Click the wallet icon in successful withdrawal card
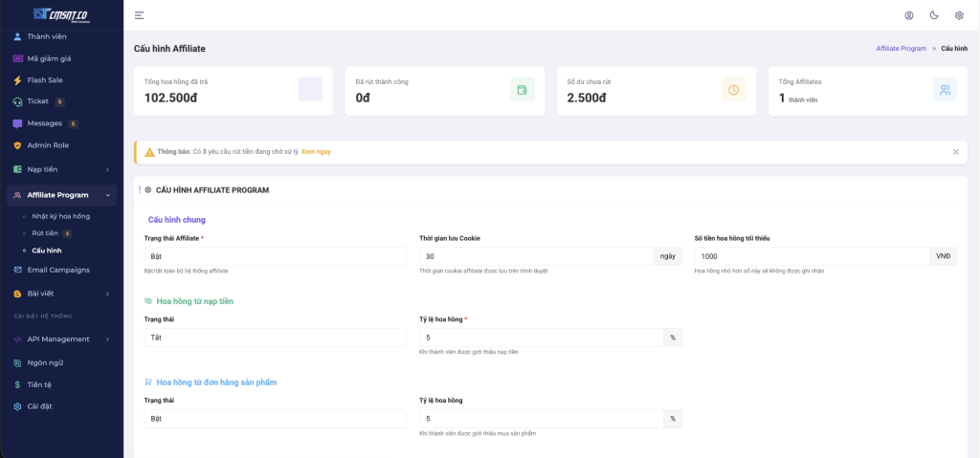Viewport: 980px width, 458px height. click(522, 90)
